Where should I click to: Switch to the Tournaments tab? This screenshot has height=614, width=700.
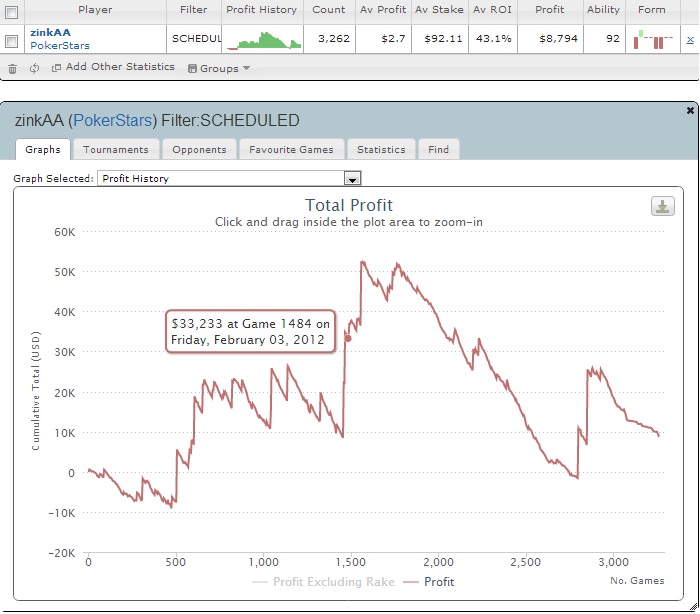pos(116,150)
